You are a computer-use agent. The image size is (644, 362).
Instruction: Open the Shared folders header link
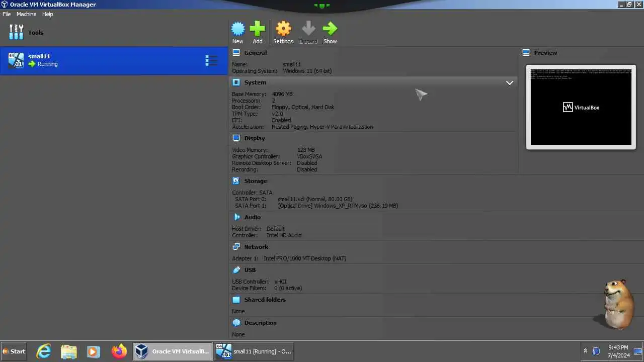click(x=265, y=300)
